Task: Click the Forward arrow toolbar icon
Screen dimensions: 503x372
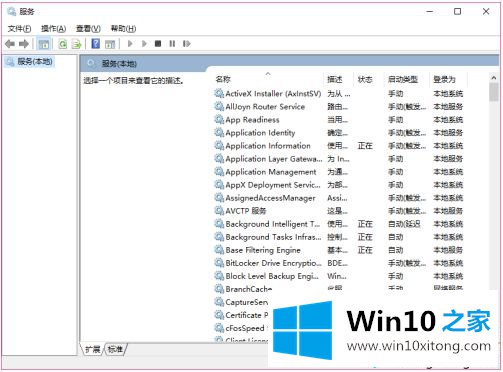Action: 24,44
